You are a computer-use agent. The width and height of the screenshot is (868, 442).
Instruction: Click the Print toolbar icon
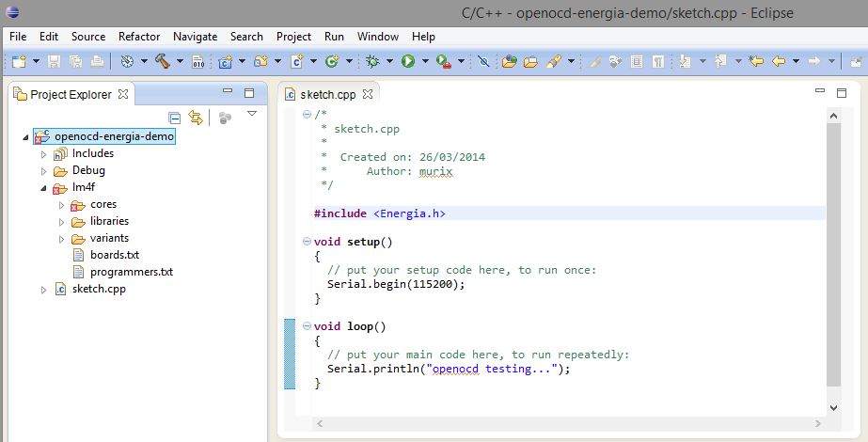click(x=97, y=61)
